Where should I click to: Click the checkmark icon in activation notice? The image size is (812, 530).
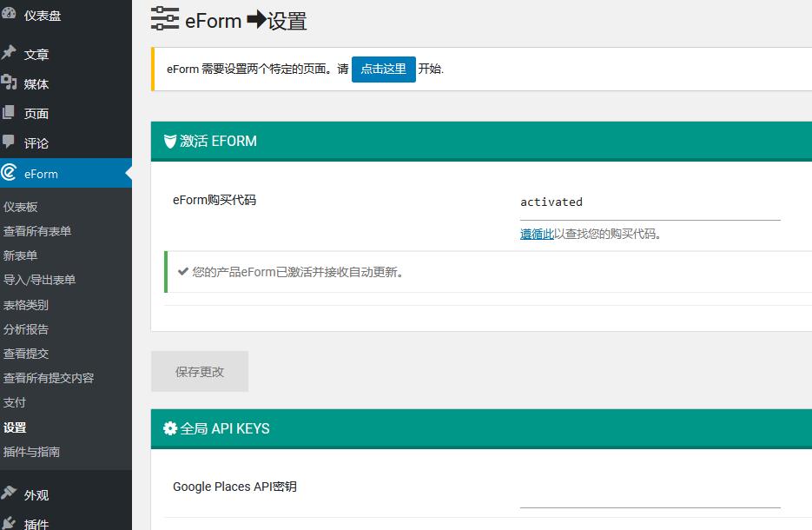tap(182, 271)
